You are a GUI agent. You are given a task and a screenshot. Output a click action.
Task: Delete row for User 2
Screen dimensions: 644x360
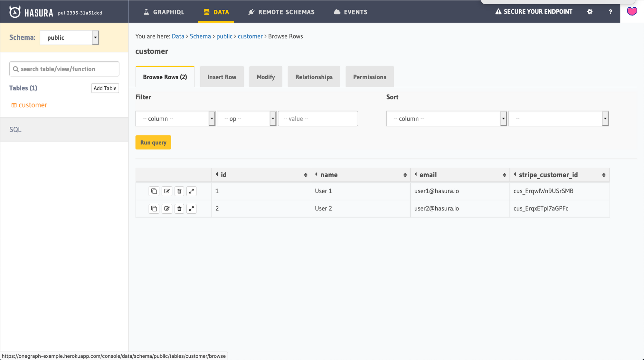179,209
